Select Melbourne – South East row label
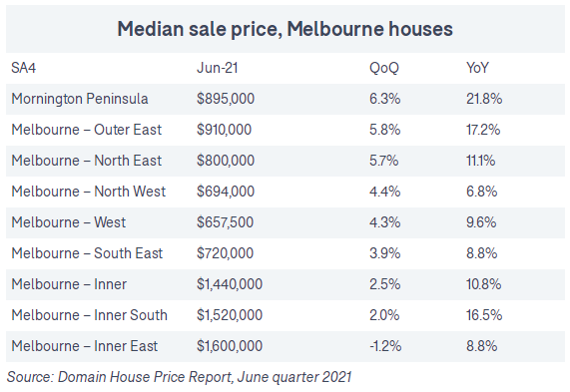Viewport: 570px width, 392px height. 87,253
